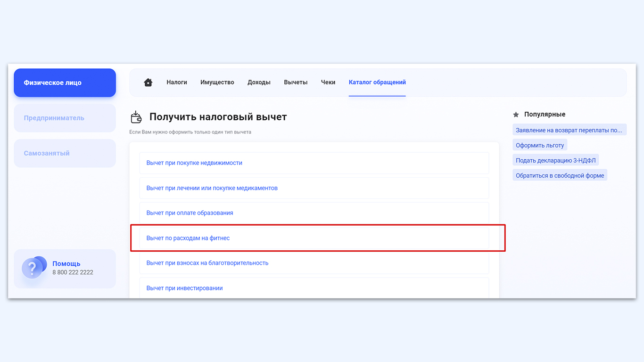Open the home icon in navigation bar
Viewport: 644px width, 362px height.
[148, 82]
